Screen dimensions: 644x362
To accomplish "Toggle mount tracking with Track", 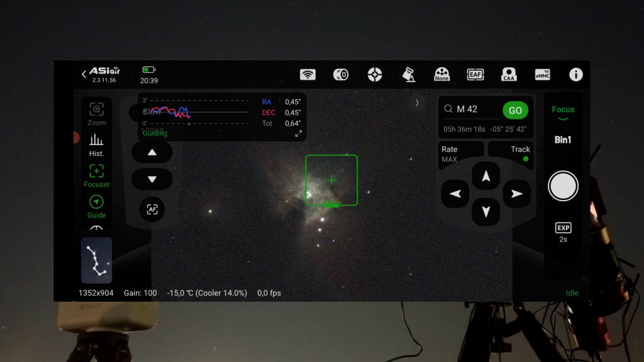I will click(x=511, y=154).
